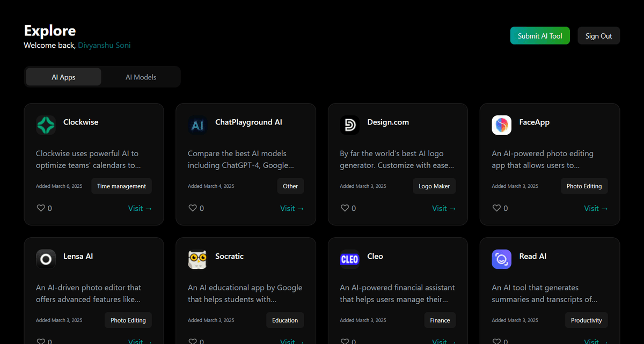Image resolution: width=644 pixels, height=344 pixels.
Task: Select the AI Apps tab
Action: tap(63, 77)
